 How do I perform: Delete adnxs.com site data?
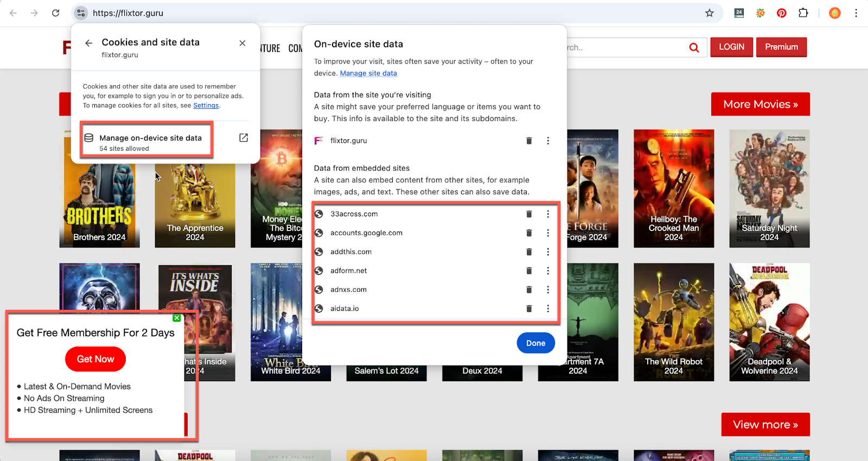tap(529, 290)
